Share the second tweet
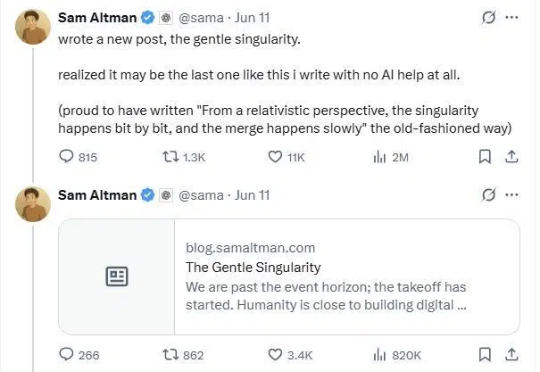 pos(511,355)
